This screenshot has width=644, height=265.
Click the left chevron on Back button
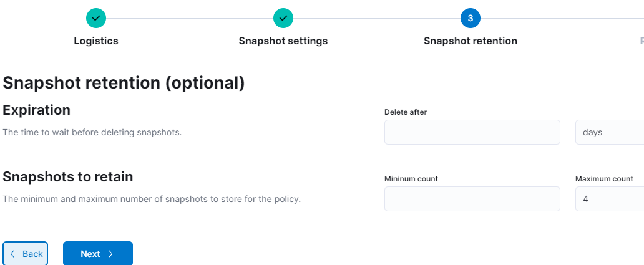click(x=12, y=254)
